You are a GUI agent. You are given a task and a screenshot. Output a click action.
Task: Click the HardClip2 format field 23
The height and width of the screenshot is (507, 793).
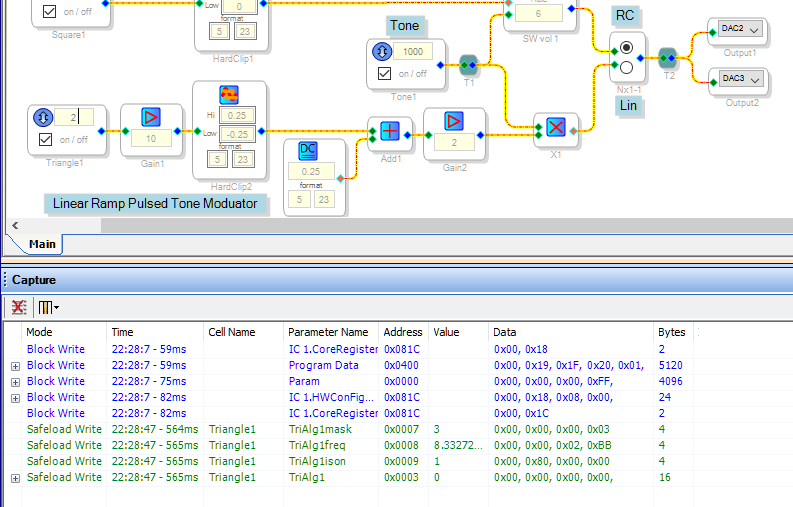(243, 159)
